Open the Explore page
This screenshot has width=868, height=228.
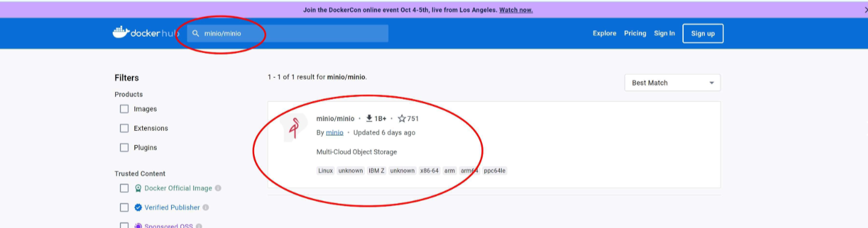[x=604, y=33]
